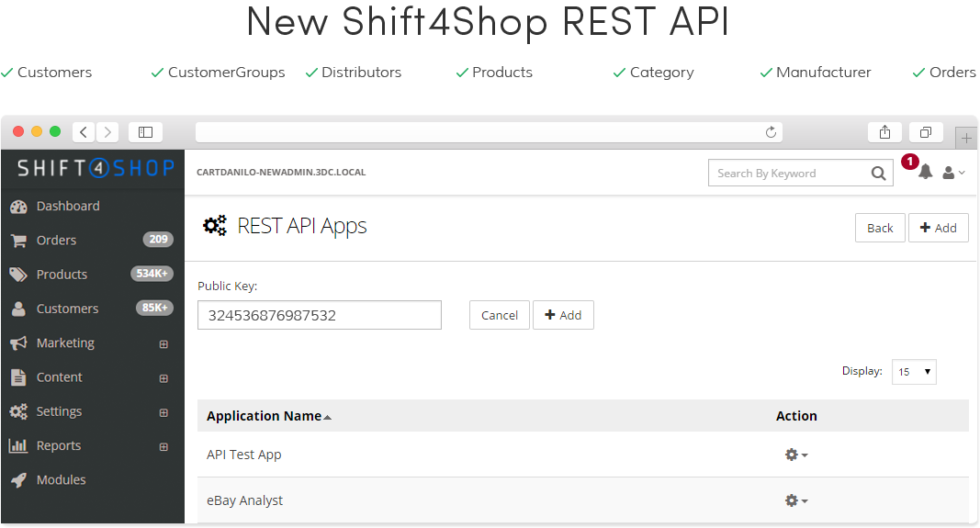Open the user account menu
980x528 pixels.
click(953, 173)
